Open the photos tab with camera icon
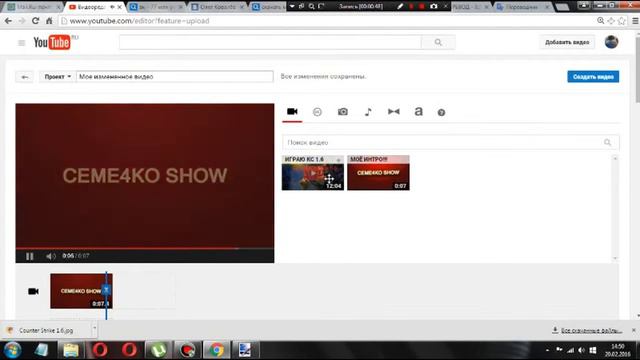The height and width of the screenshot is (360, 640). 343,112
